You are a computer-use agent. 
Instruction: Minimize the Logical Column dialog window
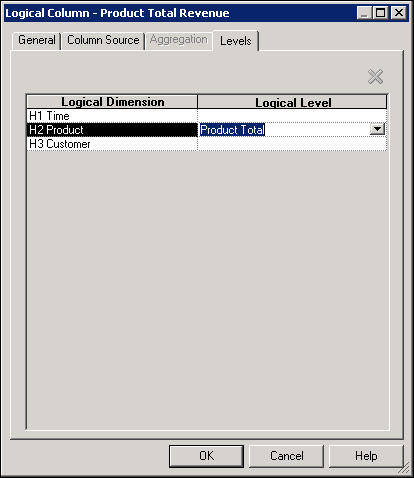click(x=364, y=13)
